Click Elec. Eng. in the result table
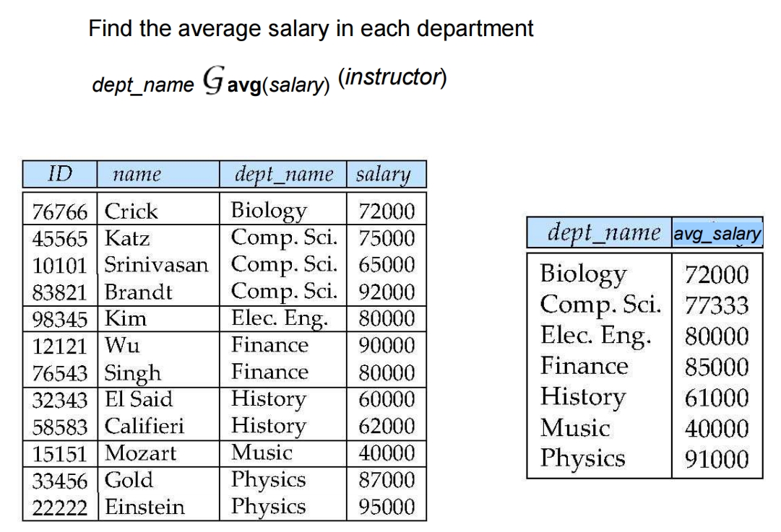The height and width of the screenshot is (532, 781). (x=597, y=336)
